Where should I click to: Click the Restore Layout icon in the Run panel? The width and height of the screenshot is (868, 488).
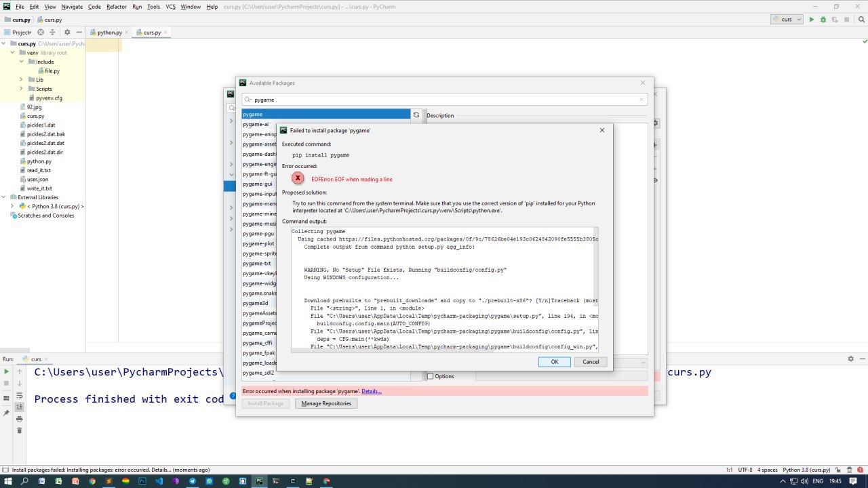coord(6,398)
